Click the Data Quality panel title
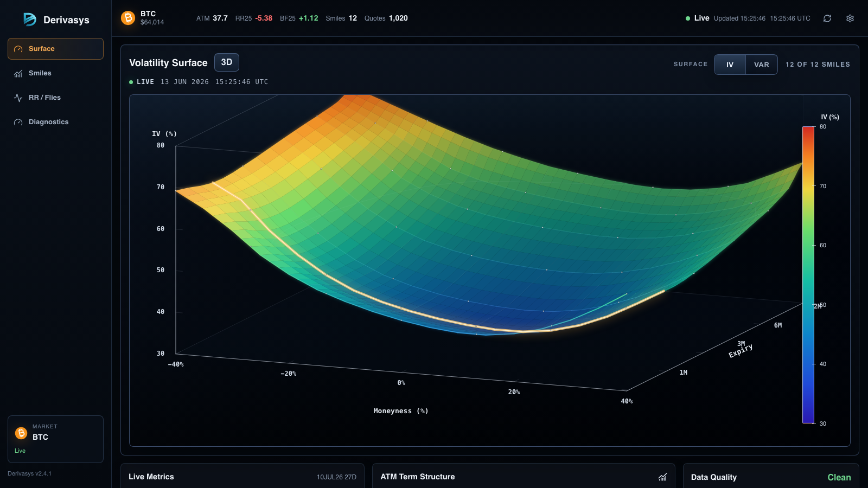Viewport: 868px width, 488px height. tap(714, 477)
